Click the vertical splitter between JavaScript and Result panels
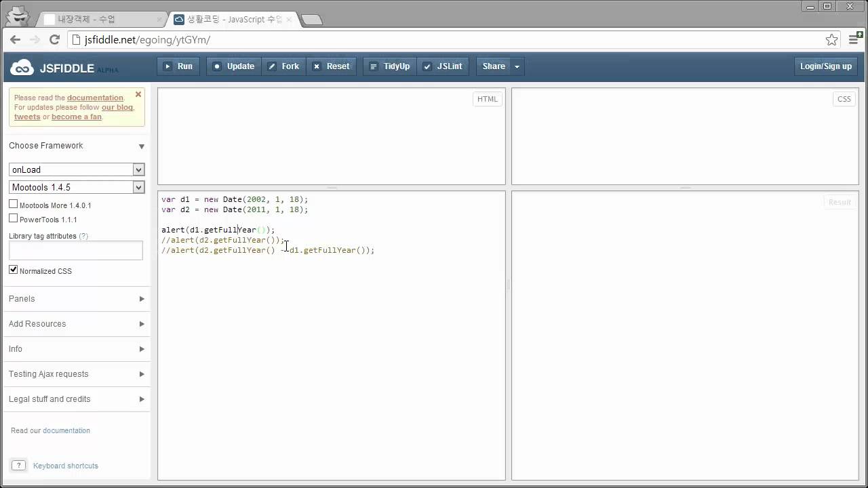The width and height of the screenshot is (868, 488). (509, 285)
